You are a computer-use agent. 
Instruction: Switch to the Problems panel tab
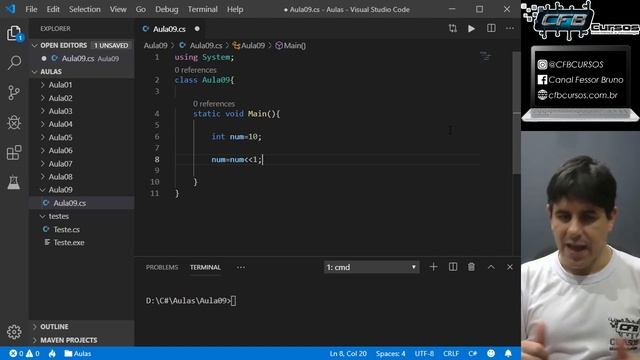coord(162,267)
